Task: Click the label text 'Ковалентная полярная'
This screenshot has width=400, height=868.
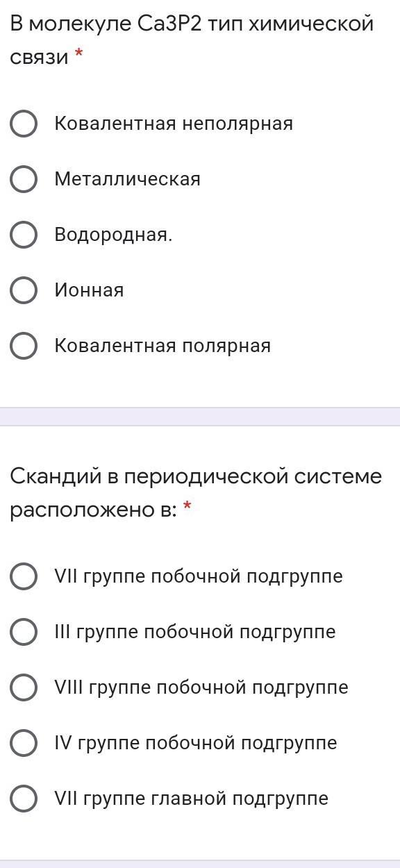Action: click(162, 346)
